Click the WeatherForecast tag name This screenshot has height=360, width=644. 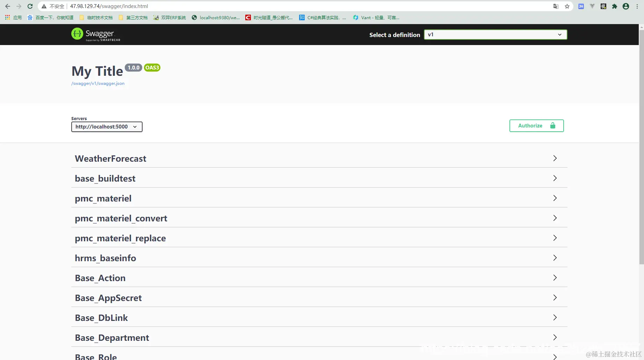110,159
